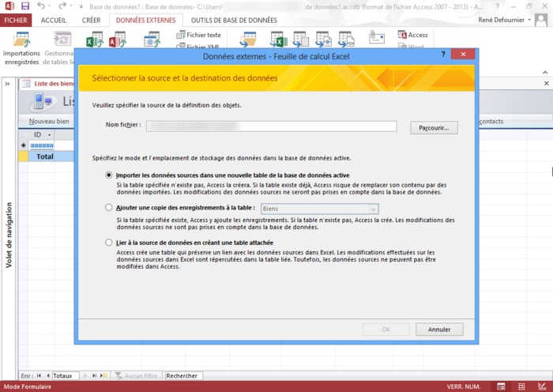Click the dialog help question mark
The width and height of the screenshot is (553, 392).
point(443,54)
